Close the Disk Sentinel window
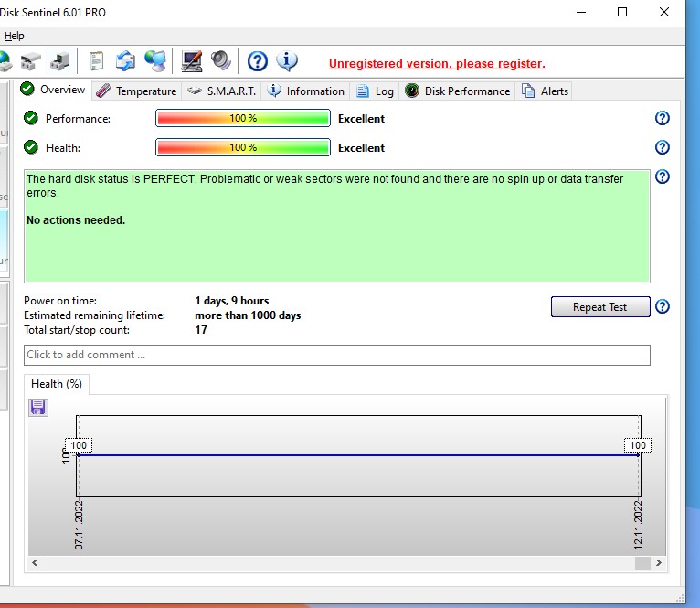The height and width of the screenshot is (608, 700). point(663,12)
